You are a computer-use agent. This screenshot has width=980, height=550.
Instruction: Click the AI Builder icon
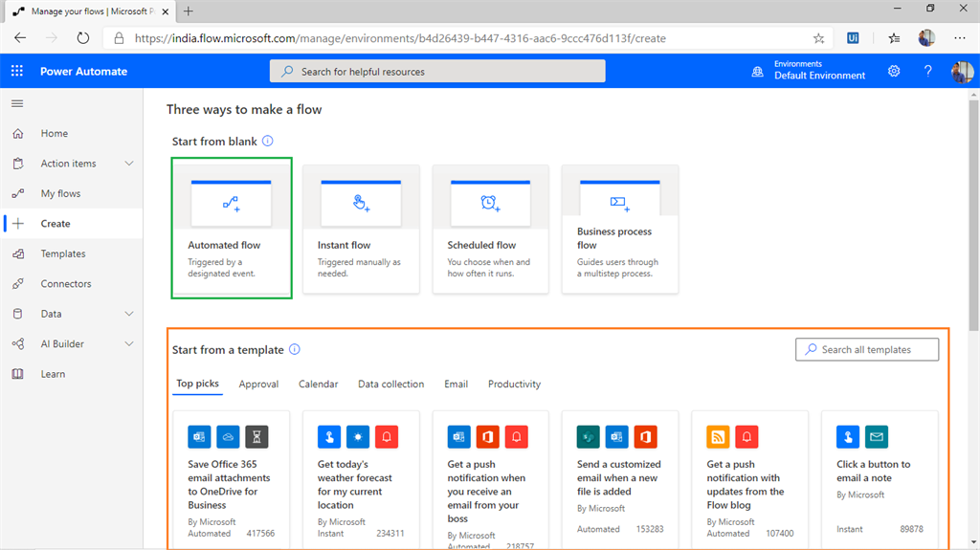click(x=18, y=343)
